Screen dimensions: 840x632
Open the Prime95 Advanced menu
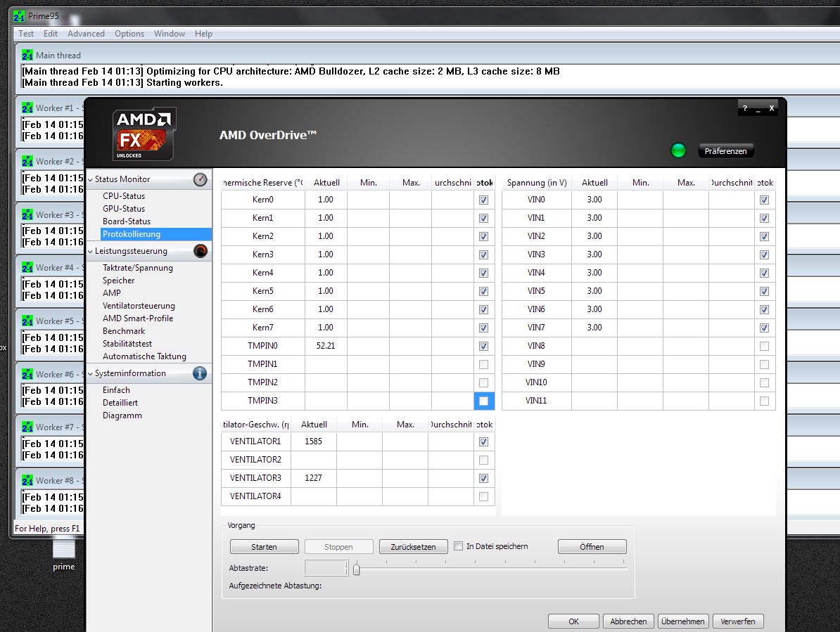coord(86,34)
